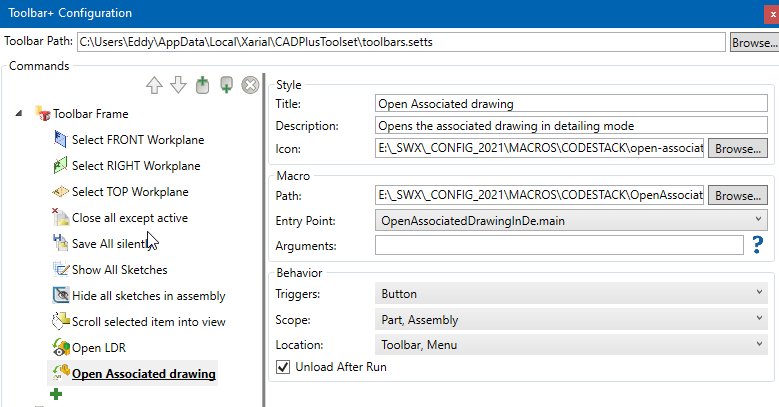Click the Select RIGHT Workplane icon

(x=60, y=165)
